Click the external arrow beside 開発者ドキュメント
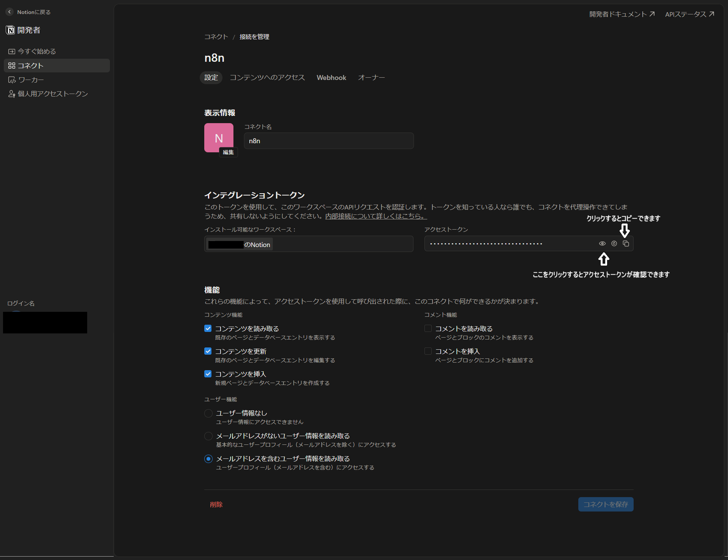 click(x=652, y=14)
